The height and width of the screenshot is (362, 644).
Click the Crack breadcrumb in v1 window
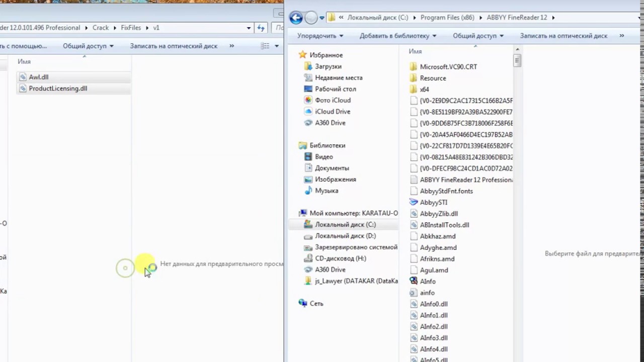[101, 28]
